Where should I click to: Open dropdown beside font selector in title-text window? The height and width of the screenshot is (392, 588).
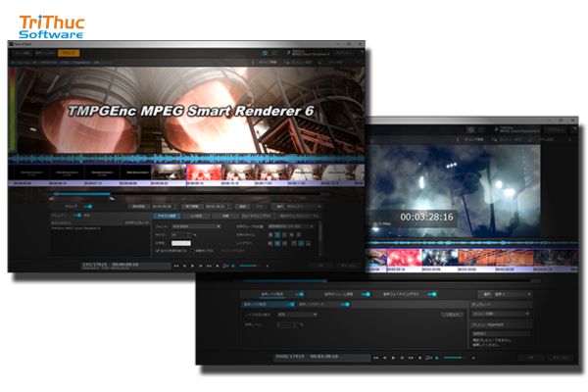pos(291,226)
